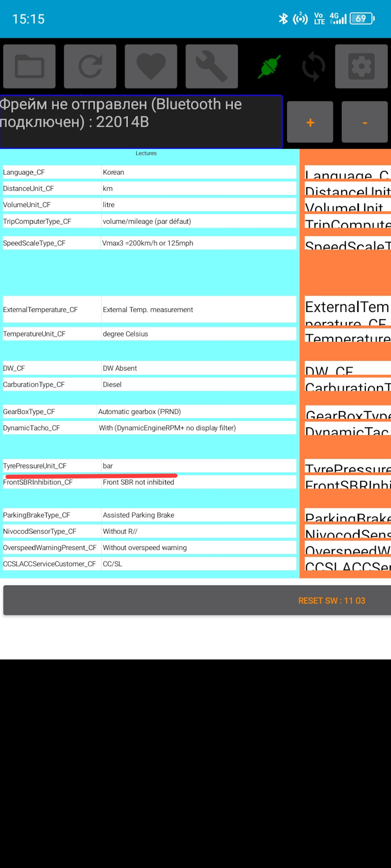
Task: Select the CC/SL value
Action: pos(112,564)
